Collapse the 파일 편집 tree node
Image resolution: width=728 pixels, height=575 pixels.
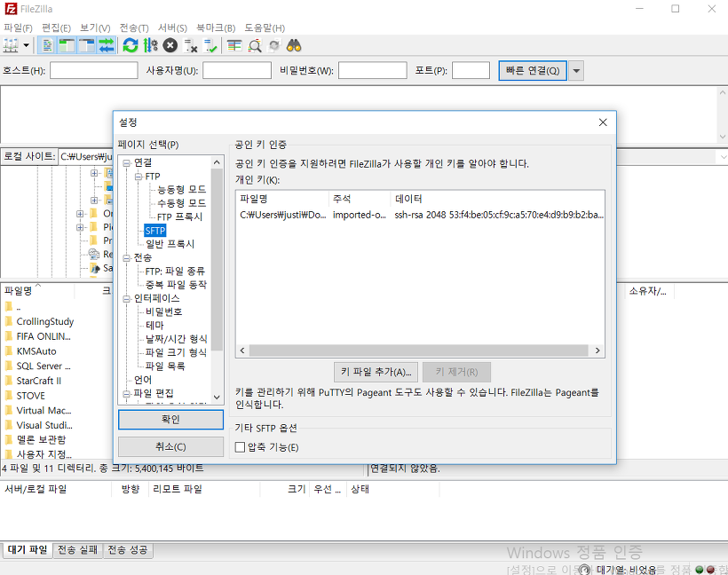(x=126, y=394)
